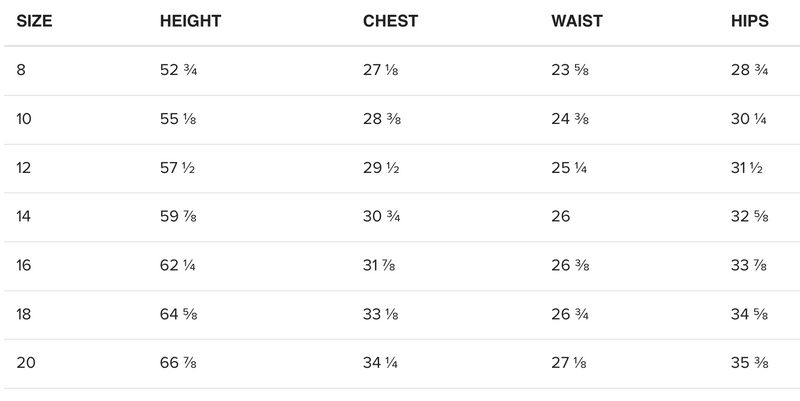Pick size 20 in the size column
This screenshot has height=401, width=800.
[x=26, y=364]
